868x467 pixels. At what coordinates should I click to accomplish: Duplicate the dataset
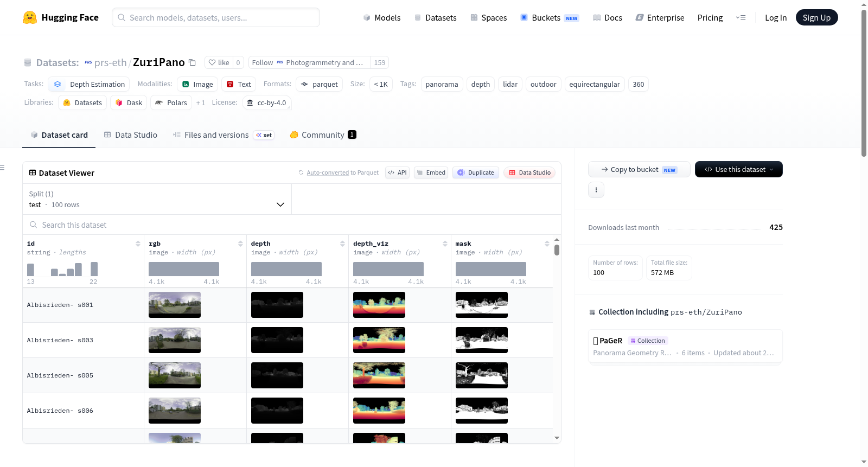click(476, 172)
